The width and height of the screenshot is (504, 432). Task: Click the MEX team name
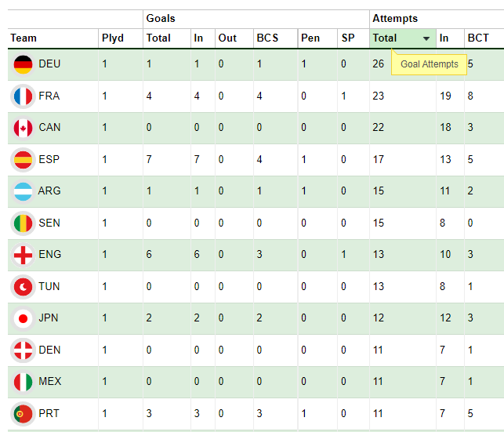pyautogui.click(x=50, y=382)
